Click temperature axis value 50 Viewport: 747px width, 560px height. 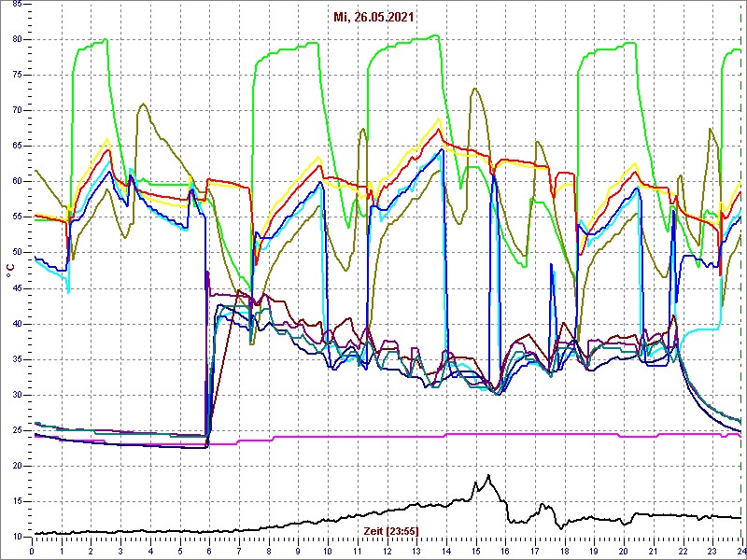pos(17,253)
